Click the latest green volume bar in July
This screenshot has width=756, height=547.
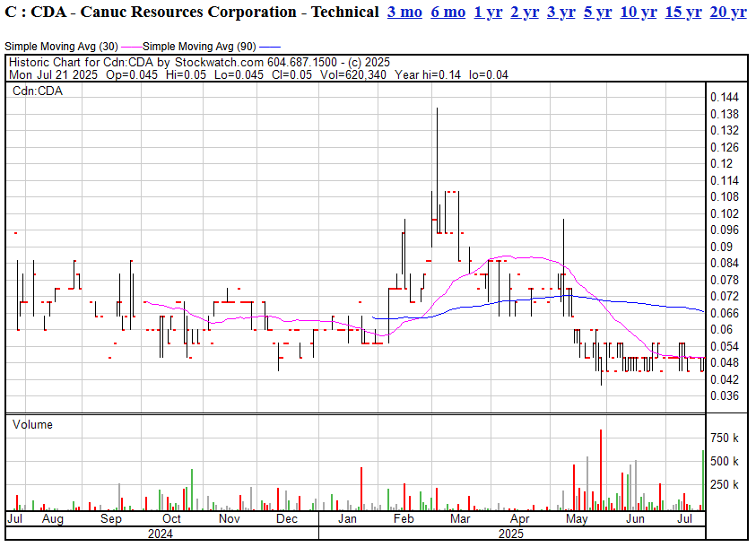pyautogui.click(x=703, y=480)
